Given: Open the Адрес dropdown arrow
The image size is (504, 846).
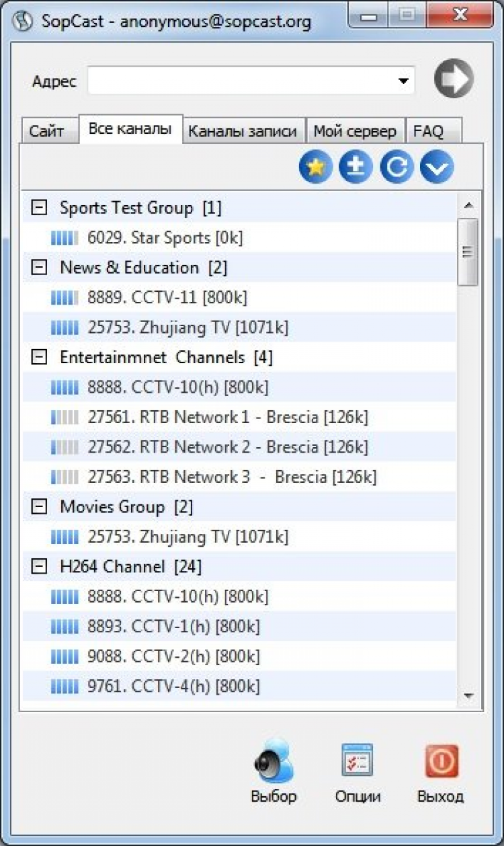Looking at the screenshot, I should coord(403,81).
